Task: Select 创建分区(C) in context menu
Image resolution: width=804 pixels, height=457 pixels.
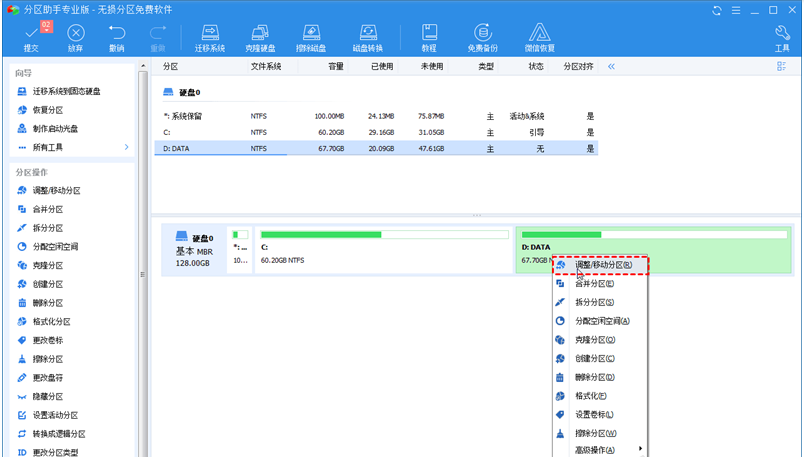Action: pyautogui.click(x=600, y=358)
